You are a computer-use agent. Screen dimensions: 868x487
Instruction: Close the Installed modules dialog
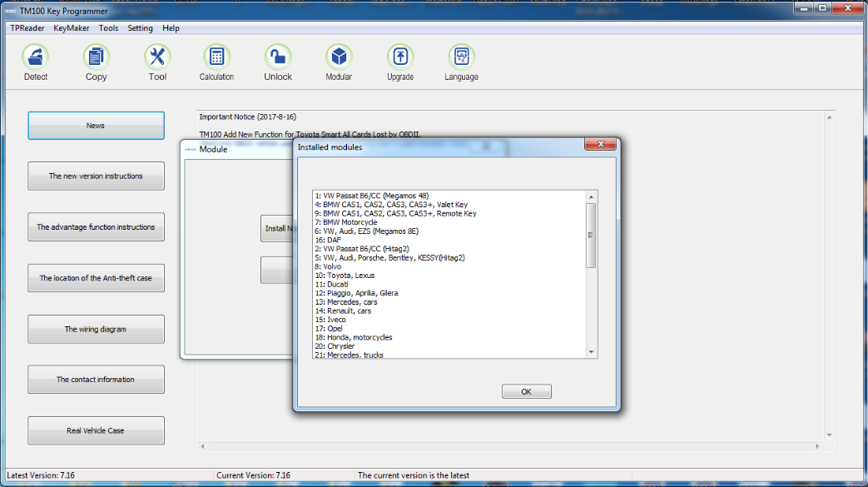(600, 144)
